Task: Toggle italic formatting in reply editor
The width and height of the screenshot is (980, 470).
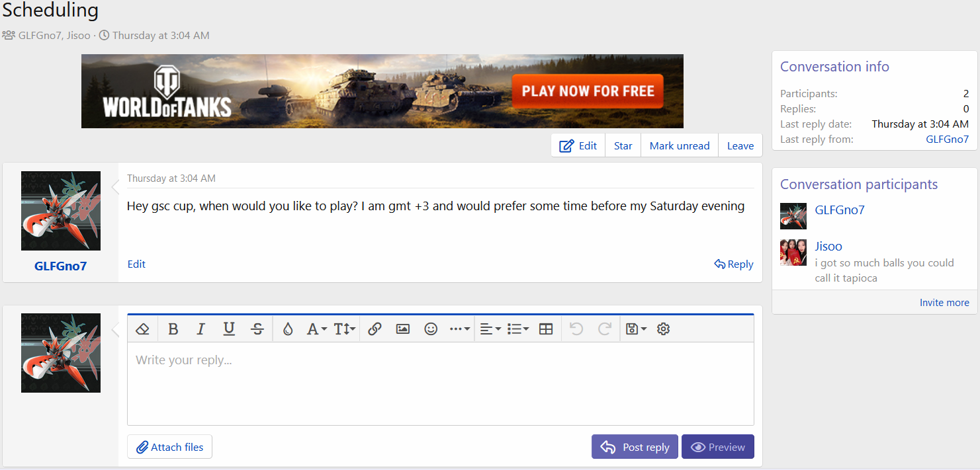Action: [201, 329]
